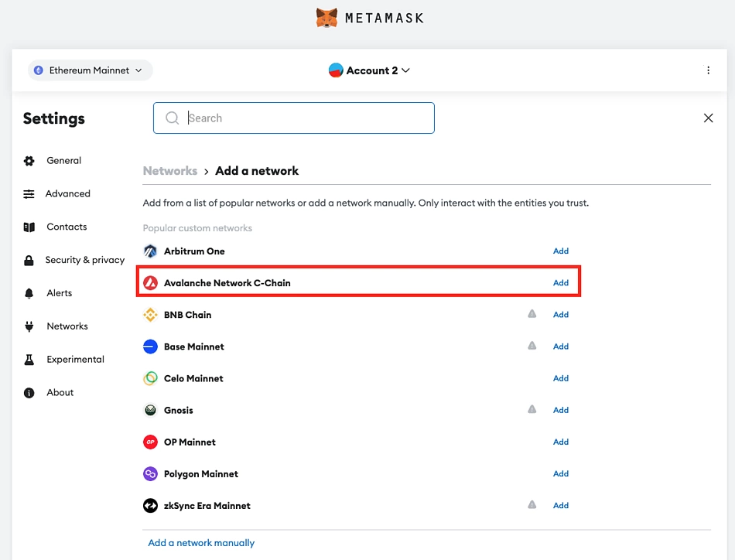Add the Celo Mainnet network
The width and height of the screenshot is (735, 560).
[561, 379]
